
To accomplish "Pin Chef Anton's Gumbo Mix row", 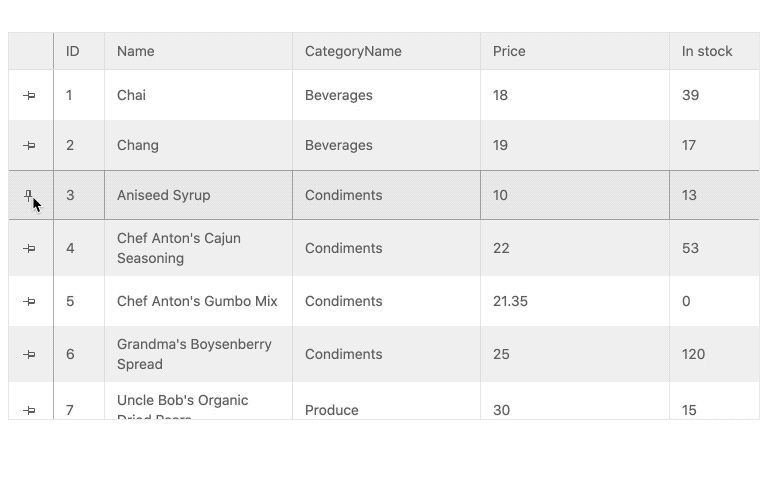I will [29, 301].
